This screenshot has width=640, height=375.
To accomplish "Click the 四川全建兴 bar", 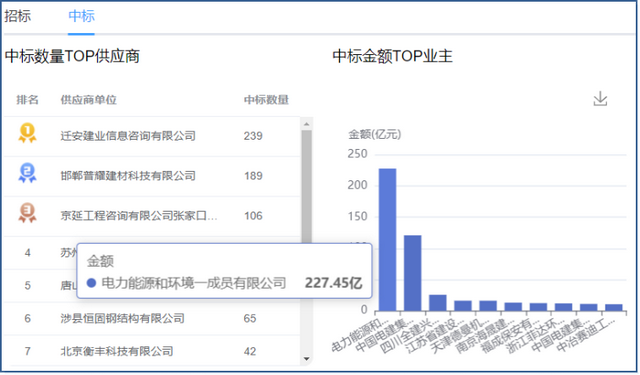I will click(438, 303).
